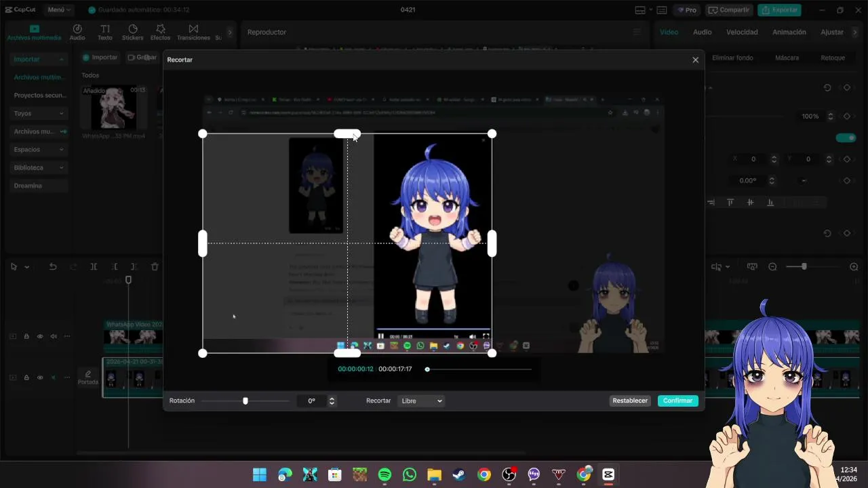Screen dimensions: 868x488
Task: Switch to the Animación inspector tab
Action: (x=789, y=32)
